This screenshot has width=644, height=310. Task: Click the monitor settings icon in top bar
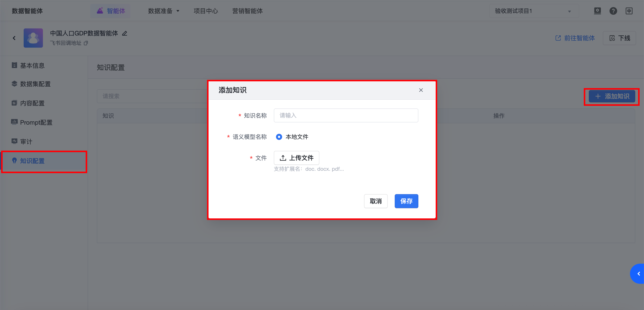(597, 11)
